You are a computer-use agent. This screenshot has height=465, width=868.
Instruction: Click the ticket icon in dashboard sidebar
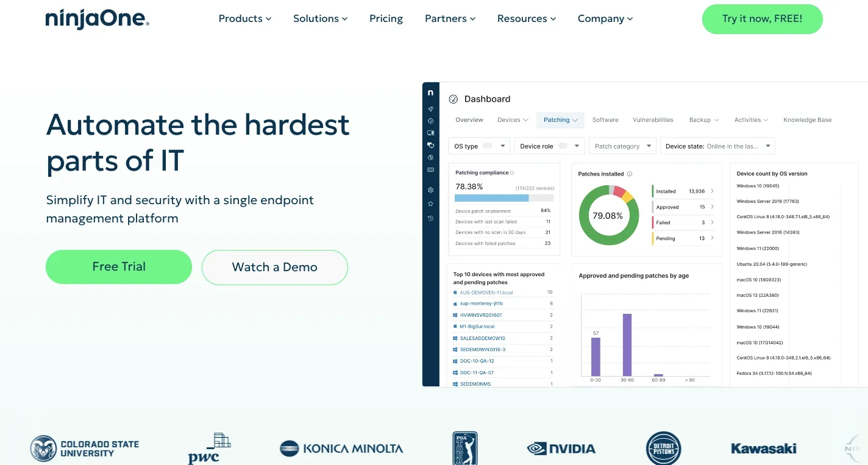[430, 169]
